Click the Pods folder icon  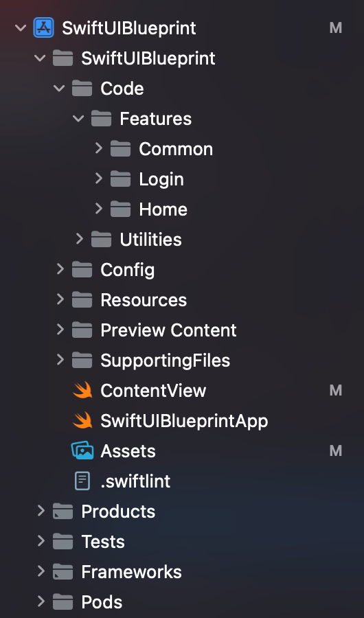62,602
